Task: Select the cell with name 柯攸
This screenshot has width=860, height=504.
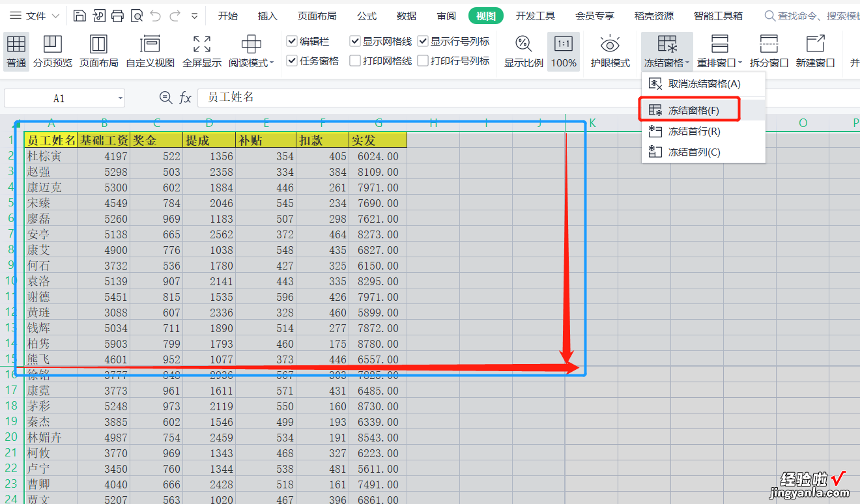Action: click(x=51, y=453)
